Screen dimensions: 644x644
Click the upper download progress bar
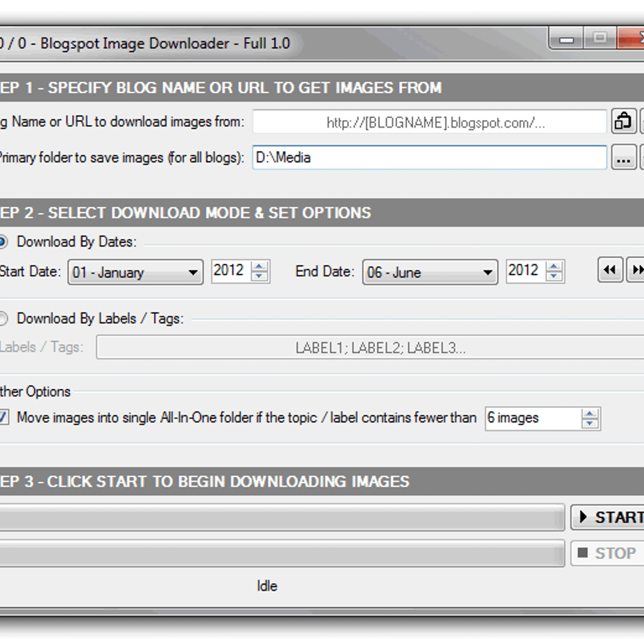(282, 517)
